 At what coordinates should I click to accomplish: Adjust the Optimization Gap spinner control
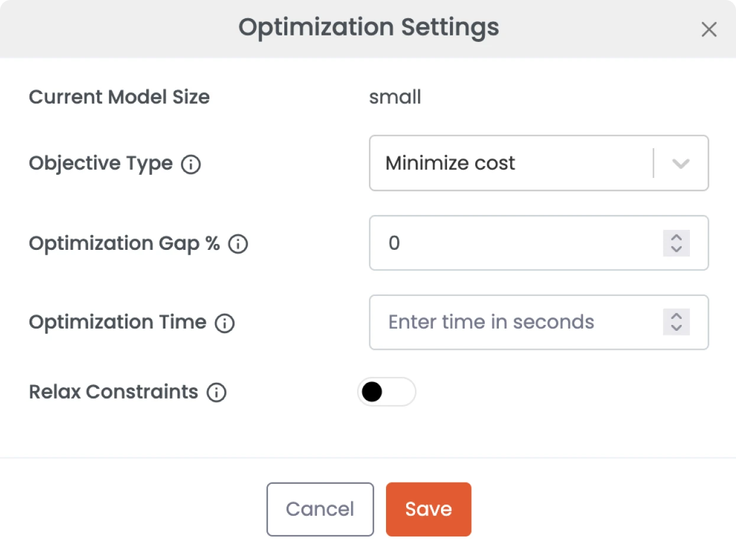677,243
